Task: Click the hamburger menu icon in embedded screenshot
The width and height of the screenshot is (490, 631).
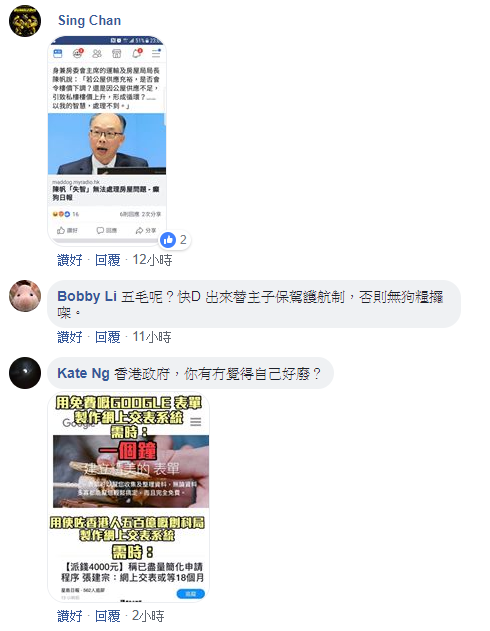Action: 156,53
